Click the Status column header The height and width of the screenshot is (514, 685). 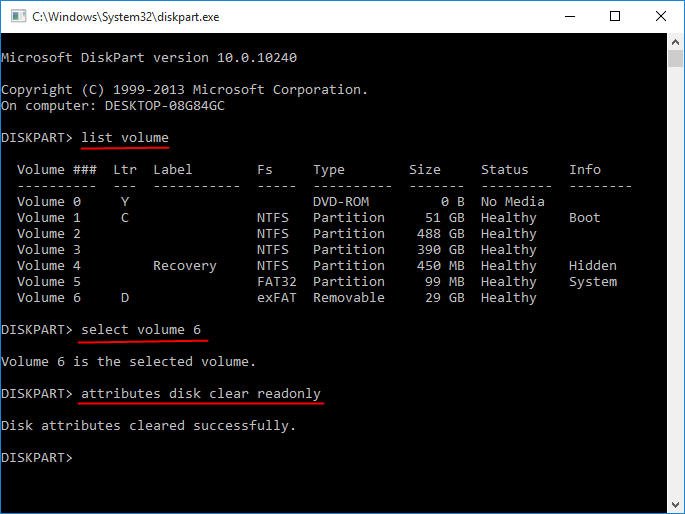tap(504, 170)
